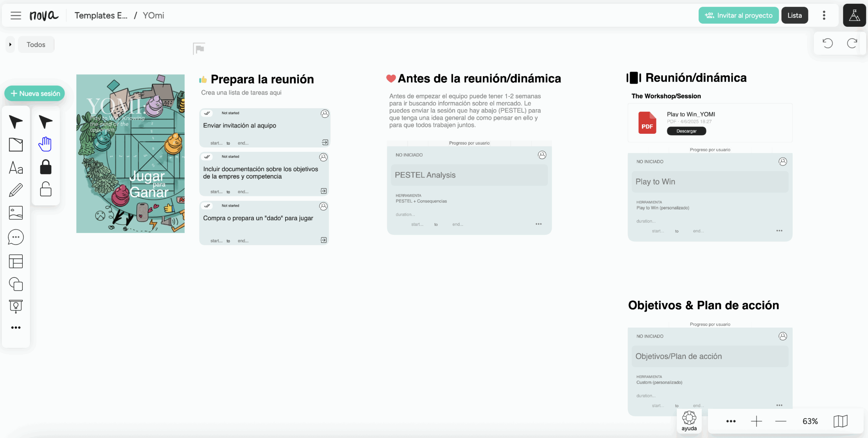Open the minimap icon
The image size is (868, 438).
pyautogui.click(x=841, y=421)
